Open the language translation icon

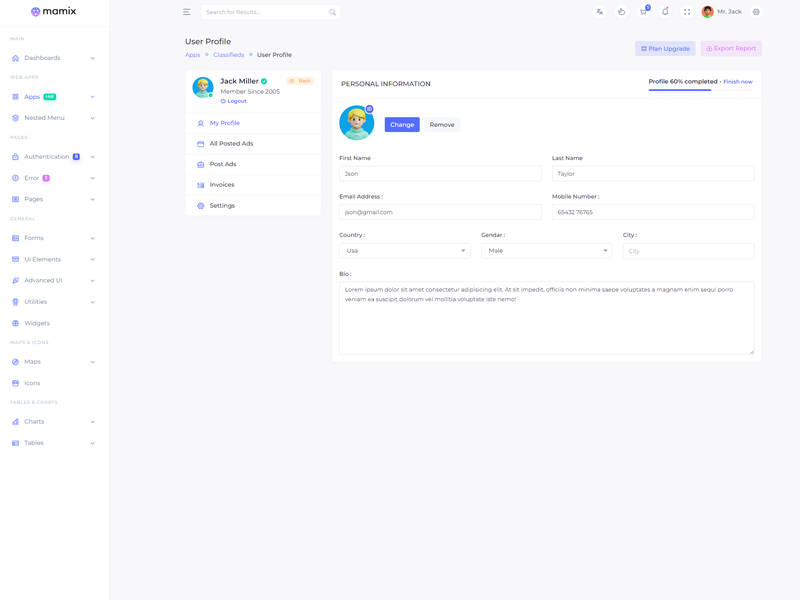[x=600, y=12]
